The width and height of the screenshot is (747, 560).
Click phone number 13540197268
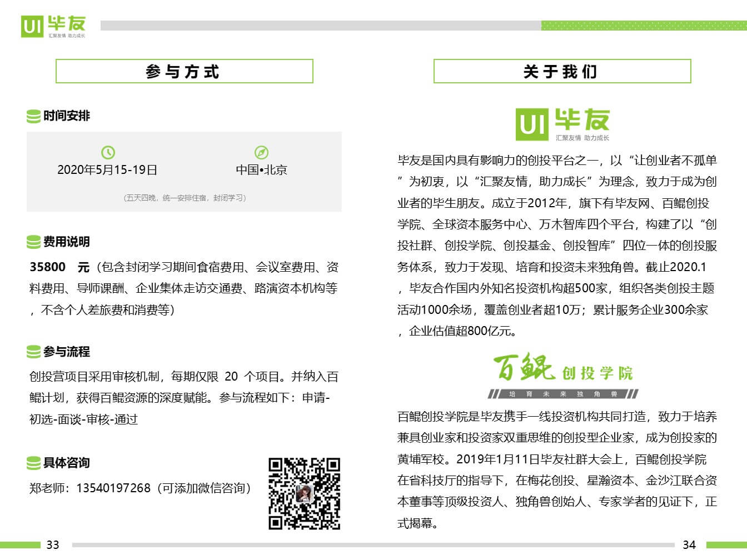coord(113,488)
